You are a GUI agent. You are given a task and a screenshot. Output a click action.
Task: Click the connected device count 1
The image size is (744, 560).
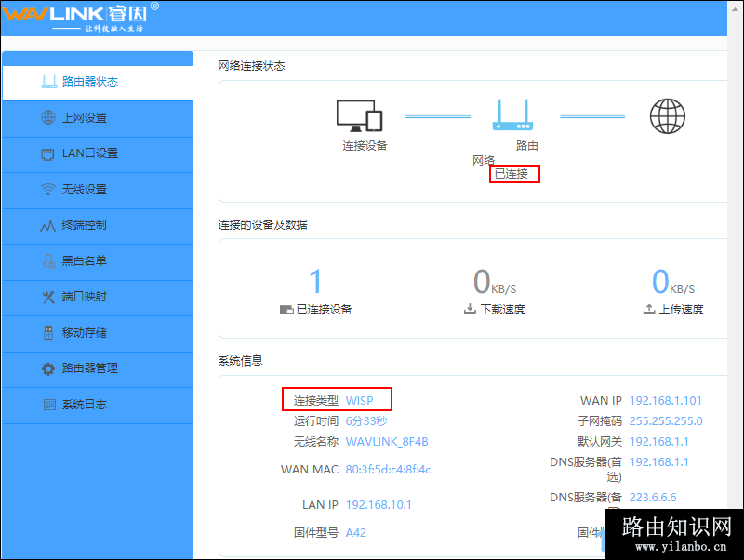click(315, 281)
